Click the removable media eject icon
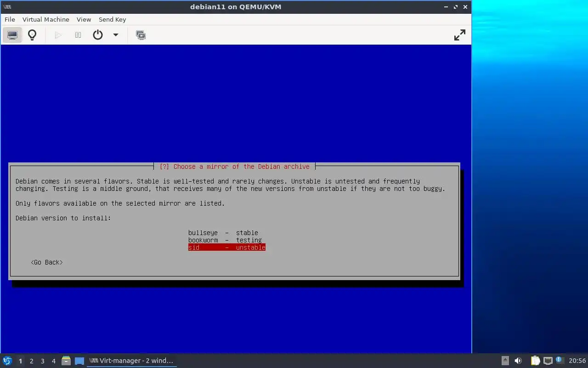588x368 pixels. (x=505, y=361)
